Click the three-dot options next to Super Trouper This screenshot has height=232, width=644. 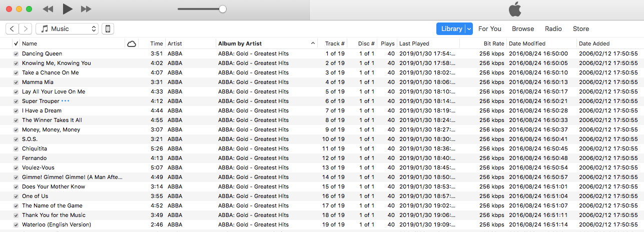coord(66,101)
